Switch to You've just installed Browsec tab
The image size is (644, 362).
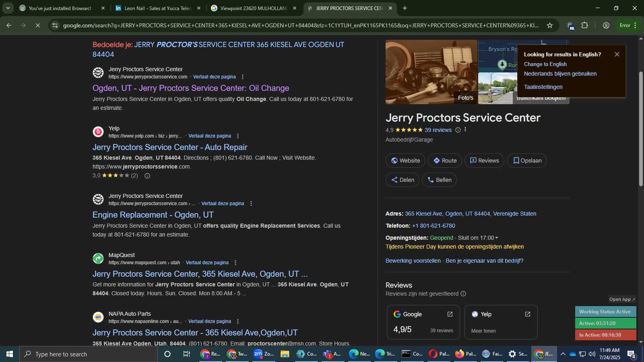(62, 8)
